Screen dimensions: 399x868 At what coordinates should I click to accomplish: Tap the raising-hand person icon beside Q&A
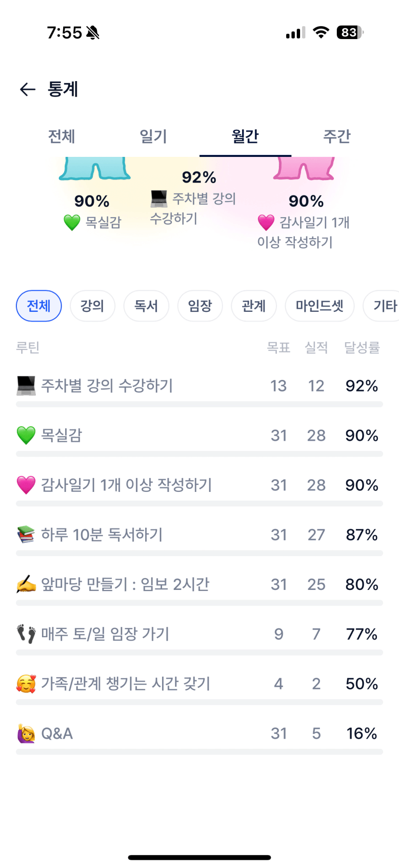(x=26, y=734)
